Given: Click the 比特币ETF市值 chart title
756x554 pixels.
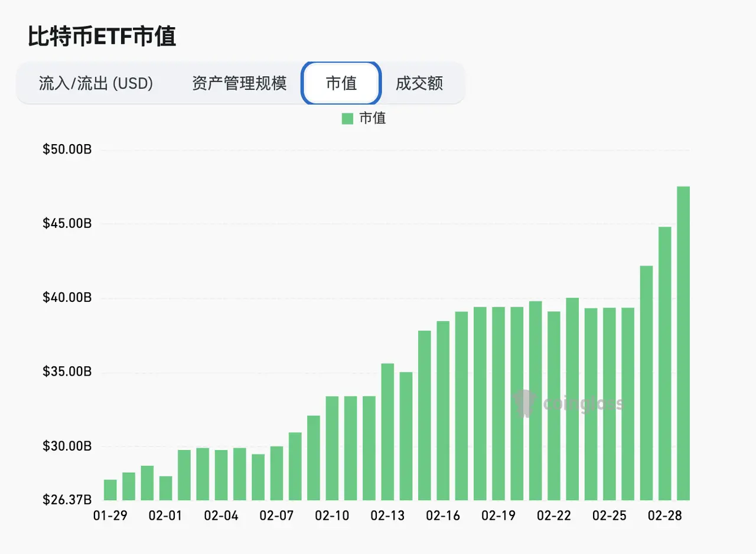Looking at the screenshot, I should (x=102, y=37).
